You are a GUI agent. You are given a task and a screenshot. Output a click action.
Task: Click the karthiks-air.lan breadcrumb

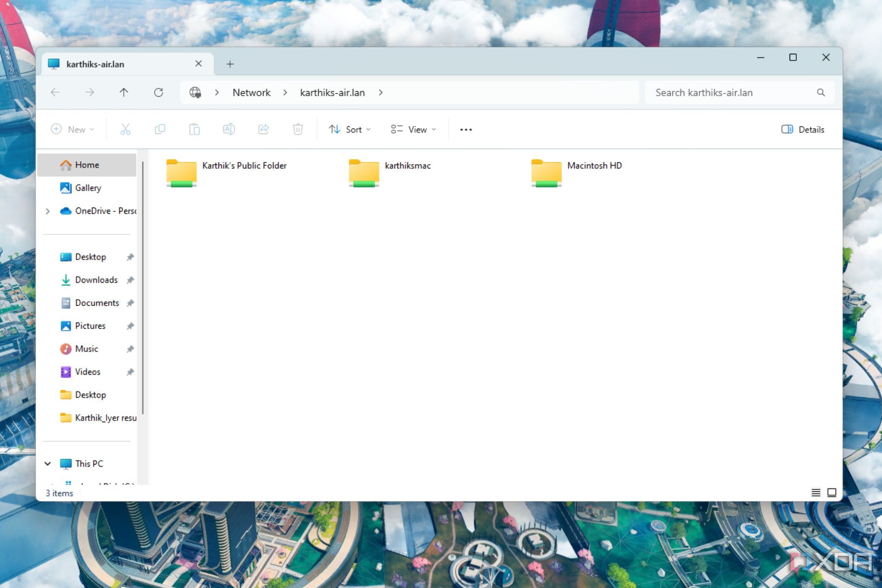click(x=332, y=92)
